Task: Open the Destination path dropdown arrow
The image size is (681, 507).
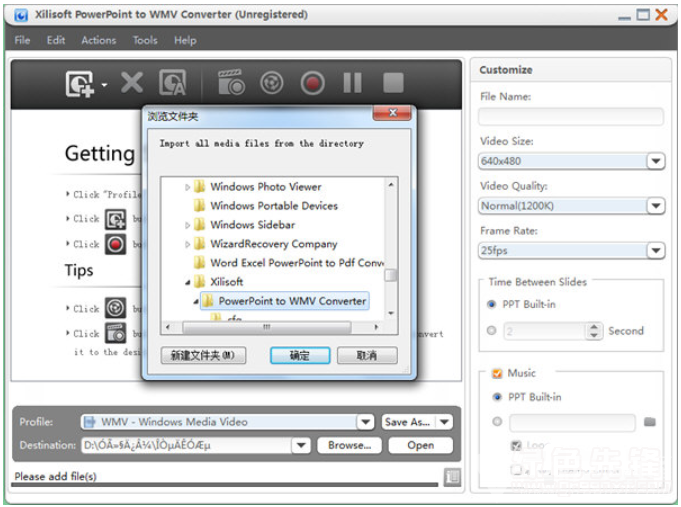Action: [301, 445]
